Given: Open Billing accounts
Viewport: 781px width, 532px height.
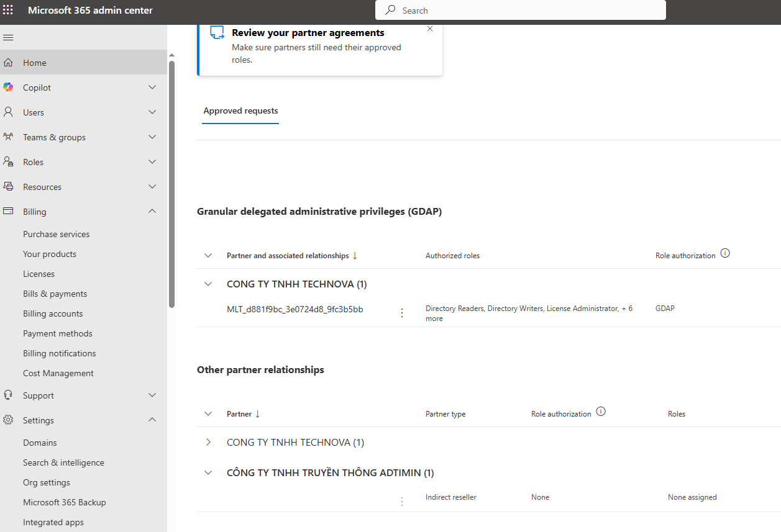Looking at the screenshot, I should [x=53, y=313].
